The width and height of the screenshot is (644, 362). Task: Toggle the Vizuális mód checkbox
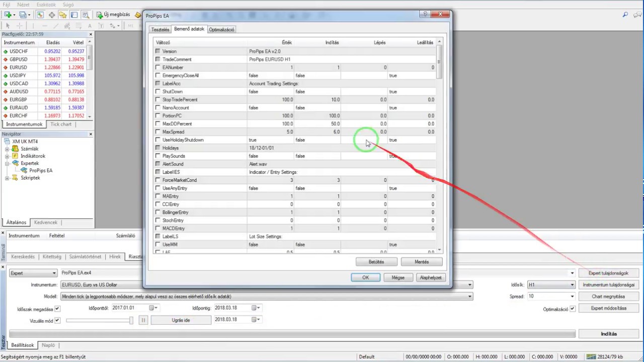click(57, 320)
